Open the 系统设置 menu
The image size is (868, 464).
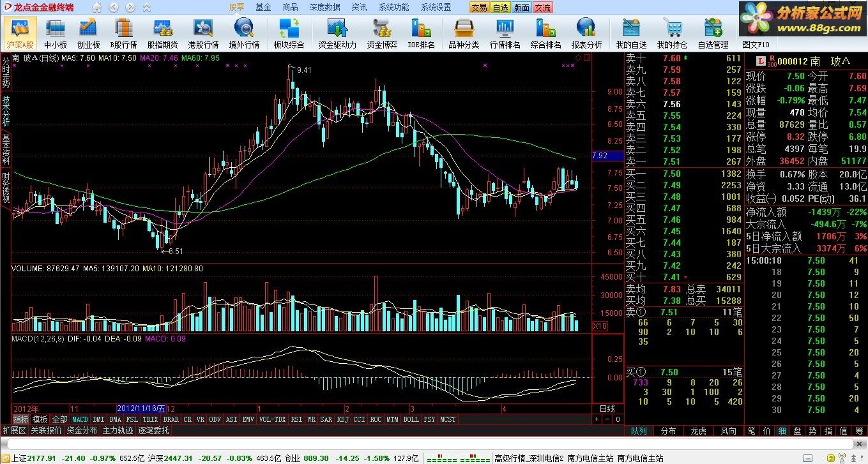(436, 8)
